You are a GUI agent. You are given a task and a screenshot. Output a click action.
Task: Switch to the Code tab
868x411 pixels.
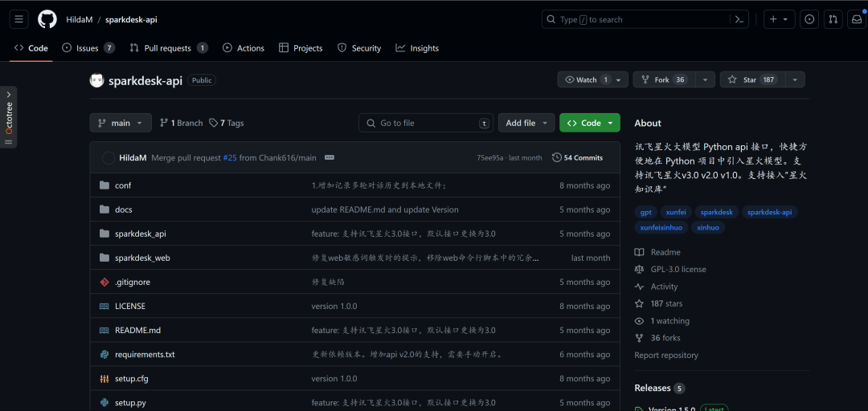pos(31,48)
